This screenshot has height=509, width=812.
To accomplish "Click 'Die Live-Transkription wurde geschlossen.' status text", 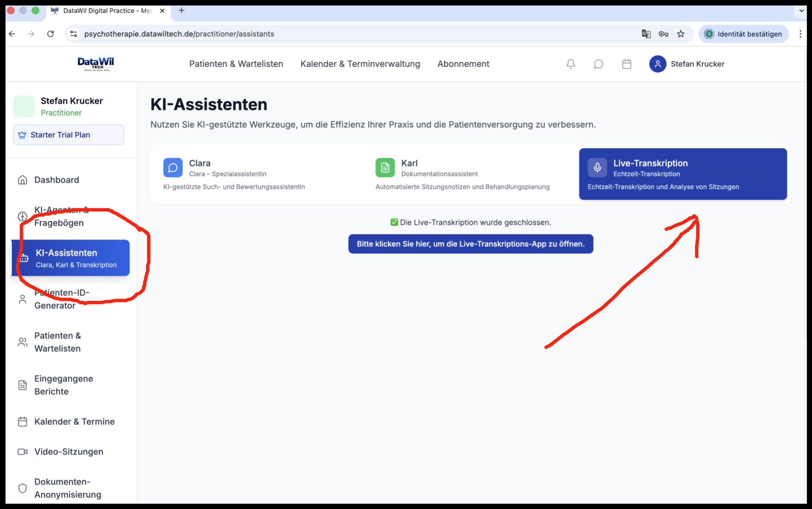I will [x=475, y=223].
